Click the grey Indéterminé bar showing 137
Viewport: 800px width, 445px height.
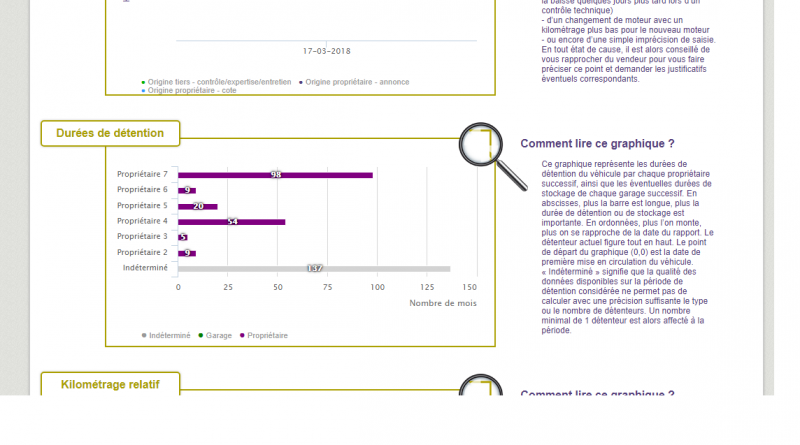[x=314, y=269]
